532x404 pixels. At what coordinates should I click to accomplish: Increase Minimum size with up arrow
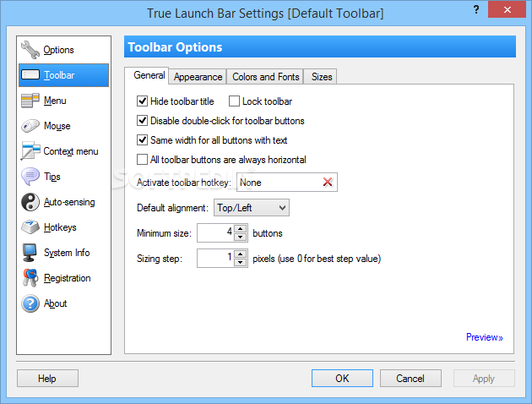pos(241,228)
